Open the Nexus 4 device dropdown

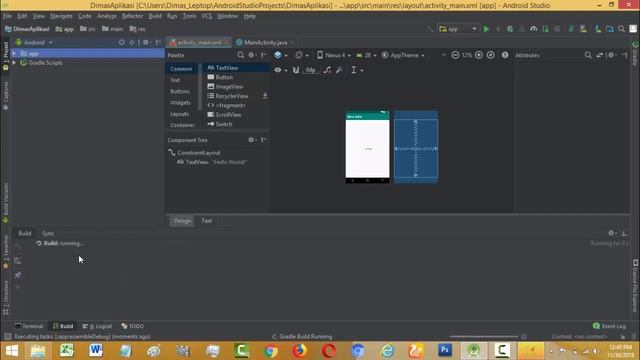[x=334, y=55]
